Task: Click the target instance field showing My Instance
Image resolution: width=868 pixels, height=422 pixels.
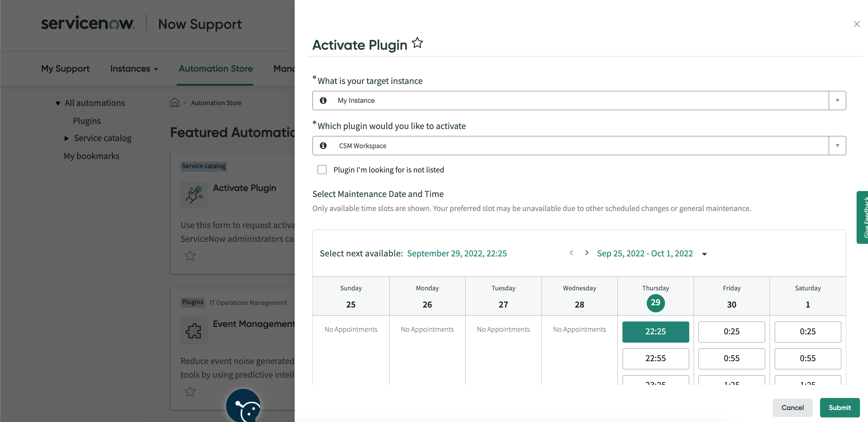Action: (x=579, y=101)
